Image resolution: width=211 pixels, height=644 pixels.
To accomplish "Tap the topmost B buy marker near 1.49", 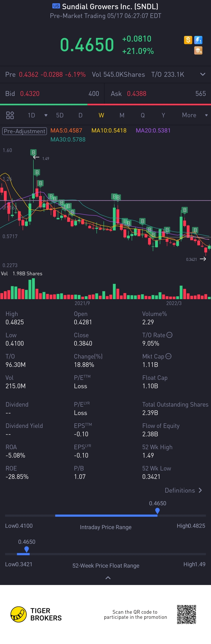I will coord(33,152).
